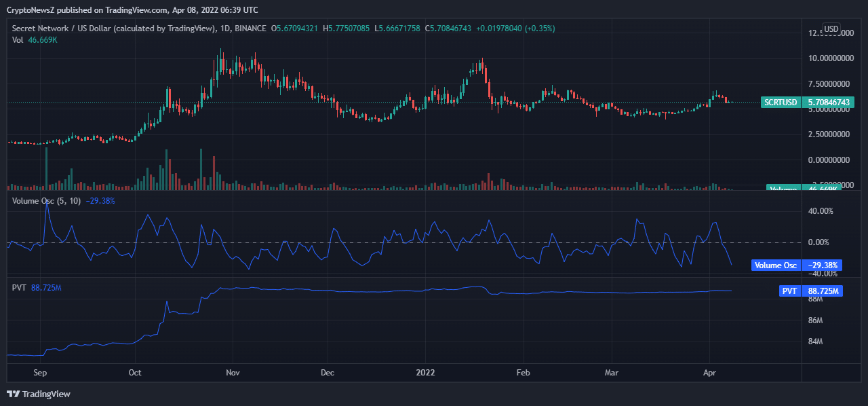868x406 pixels.
Task: Click the CryptoNewsZ published header text
Action: (x=132, y=10)
